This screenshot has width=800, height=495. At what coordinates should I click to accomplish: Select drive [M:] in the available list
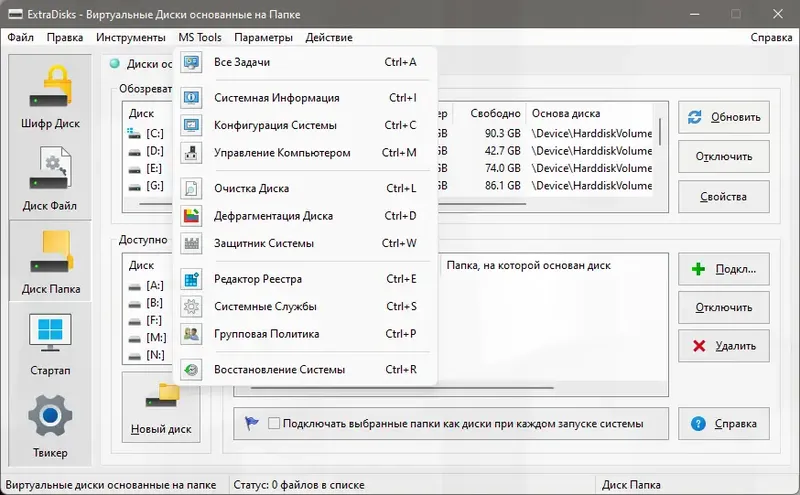tap(147, 337)
